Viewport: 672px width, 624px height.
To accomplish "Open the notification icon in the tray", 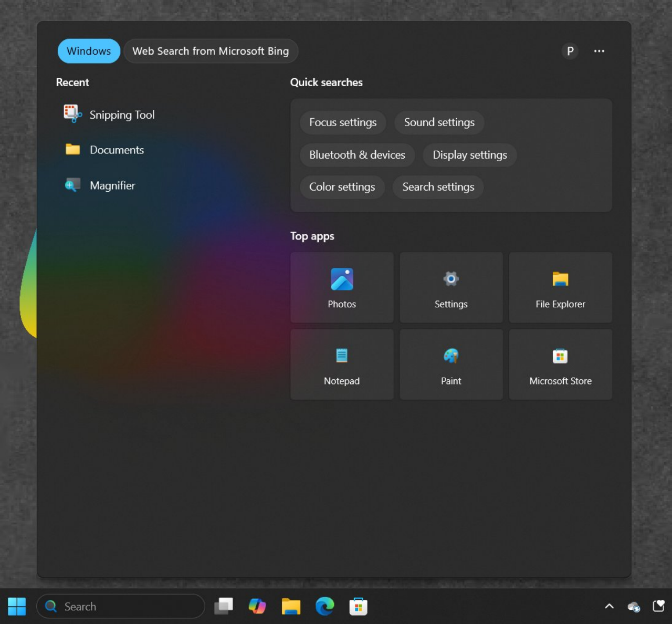I will tap(658, 606).
